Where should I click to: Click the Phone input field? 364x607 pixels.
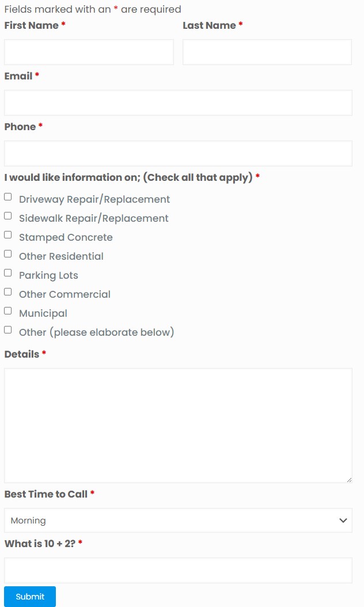tap(178, 153)
